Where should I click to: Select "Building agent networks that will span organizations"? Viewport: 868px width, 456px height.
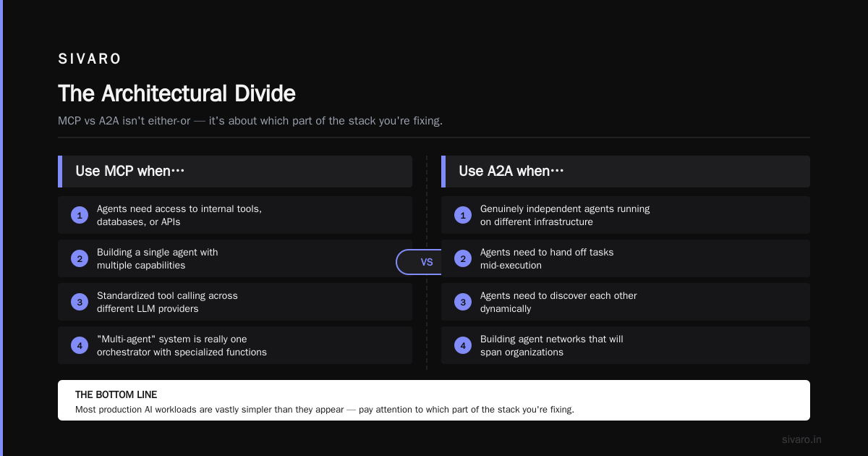tap(552, 345)
